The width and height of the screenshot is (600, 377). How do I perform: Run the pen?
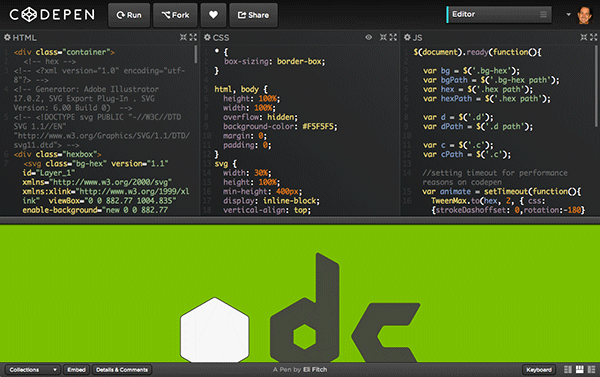[x=129, y=15]
